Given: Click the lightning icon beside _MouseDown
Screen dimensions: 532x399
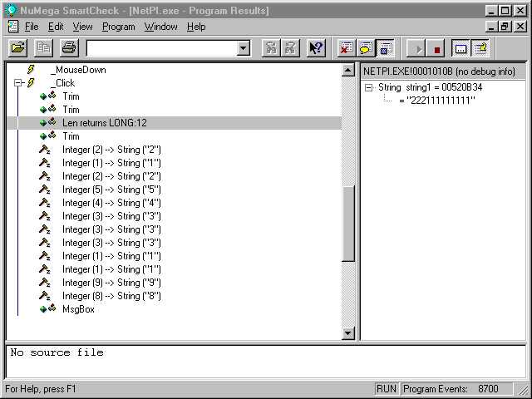Looking at the screenshot, I should click(31, 70).
